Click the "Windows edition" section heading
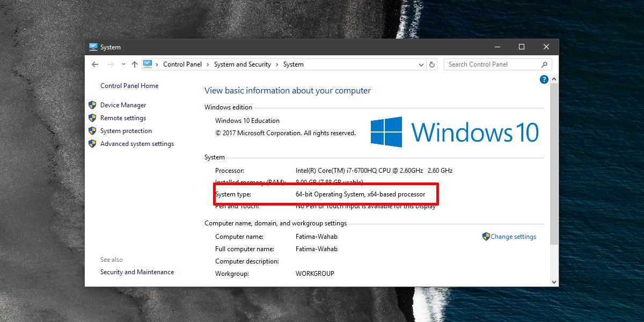Image resolution: width=644 pixels, height=322 pixels. click(228, 107)
